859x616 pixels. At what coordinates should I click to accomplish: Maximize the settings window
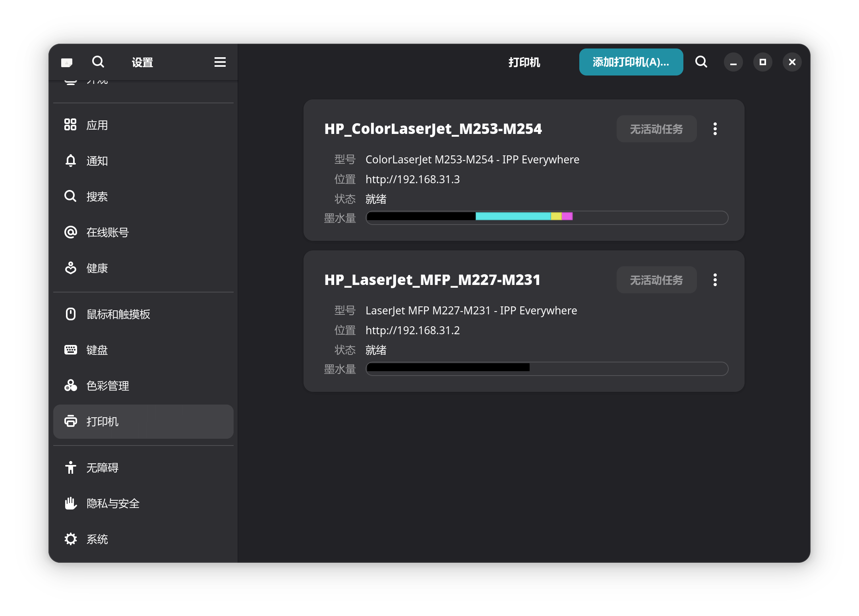click(763, 62)
